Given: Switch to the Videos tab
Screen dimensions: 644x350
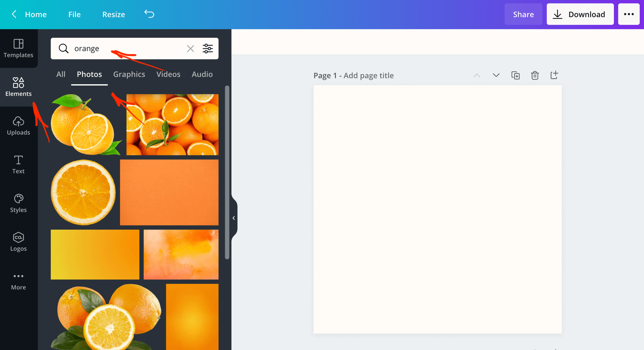Looking at the screenshot, I should [x=168, y=74].
